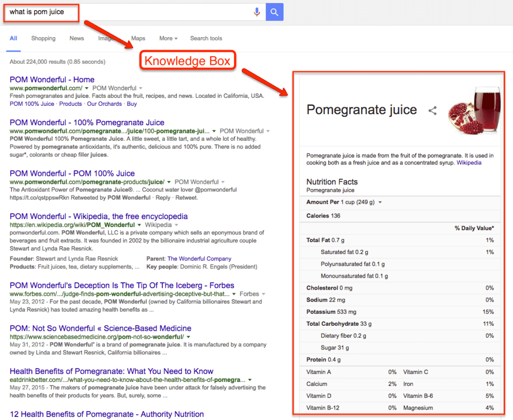Expand the arrow after the eatdrinkbetter.com URL
The width and height of the screenshot is (513, 420).
tap(250, 380)
